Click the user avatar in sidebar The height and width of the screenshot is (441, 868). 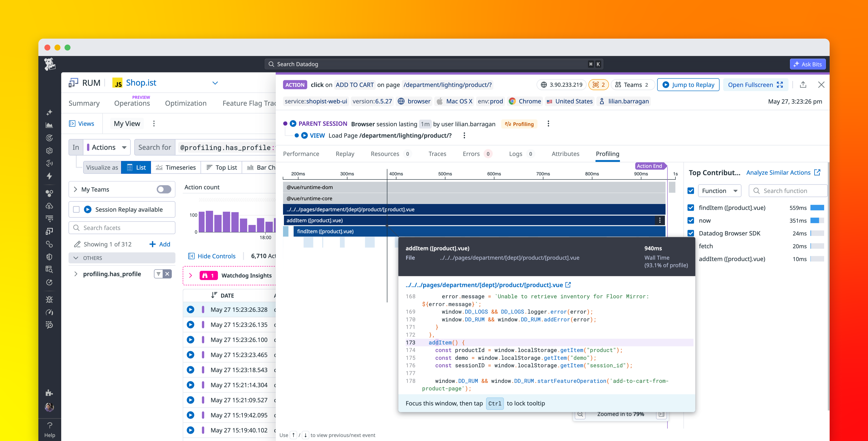click(x=49, y=407)
